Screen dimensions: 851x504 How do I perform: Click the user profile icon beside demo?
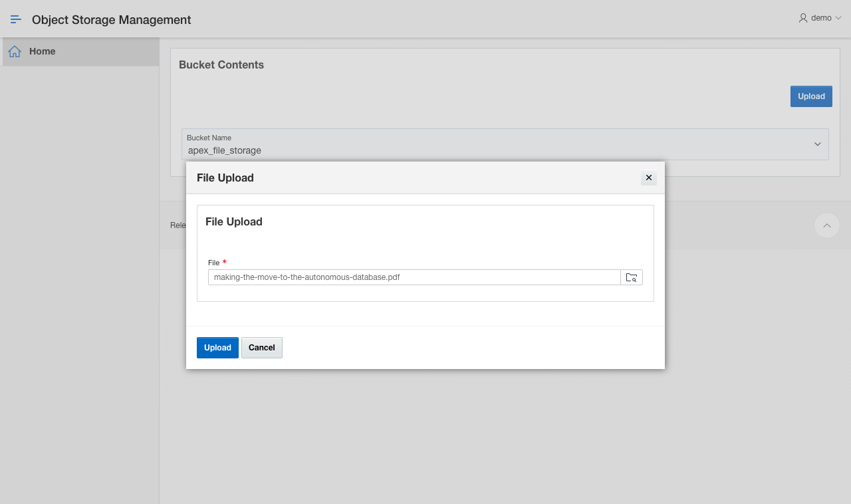click(x=803, y=18)
